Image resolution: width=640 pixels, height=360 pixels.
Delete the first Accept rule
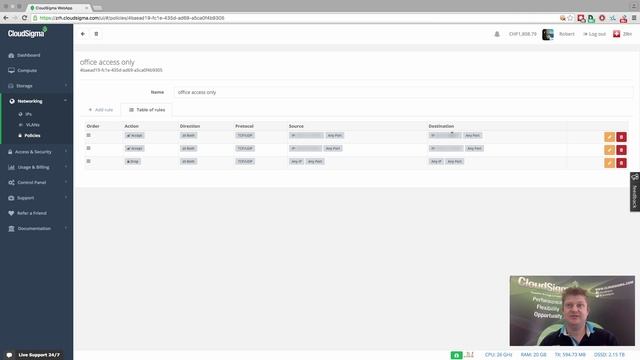pyautogui.click(x=621, y=137)
